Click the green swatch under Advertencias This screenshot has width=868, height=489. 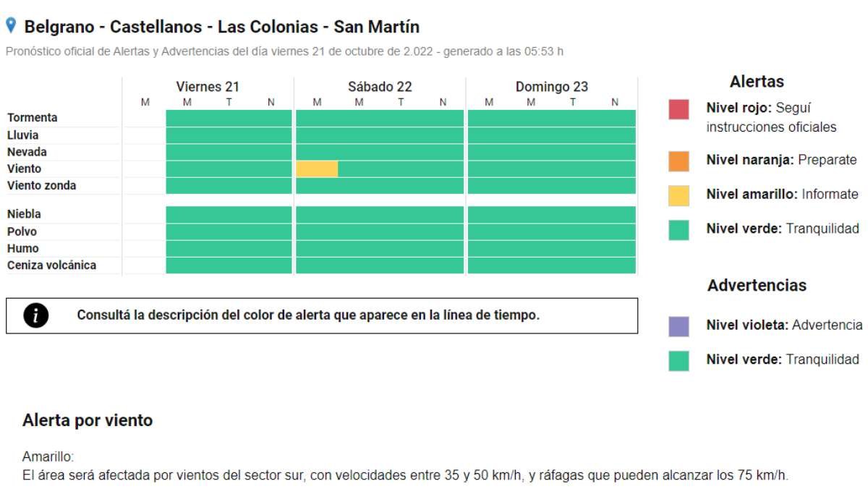point(678,360)
